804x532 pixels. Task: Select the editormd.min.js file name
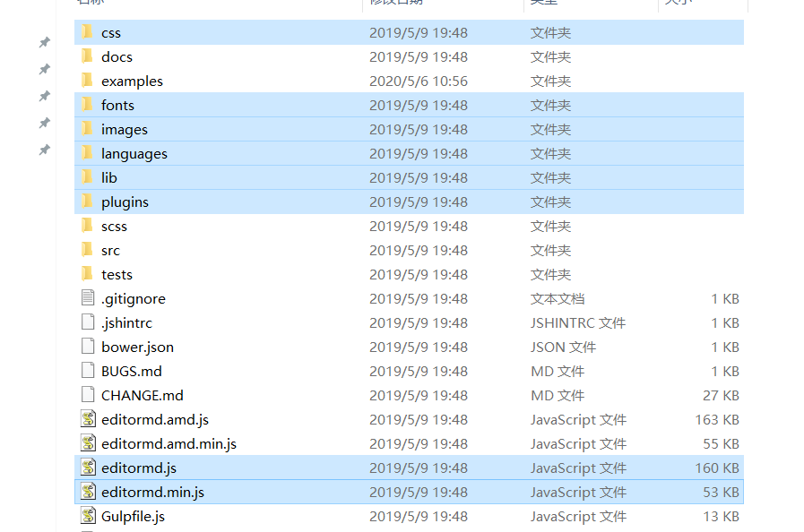[x=152, y=492]
